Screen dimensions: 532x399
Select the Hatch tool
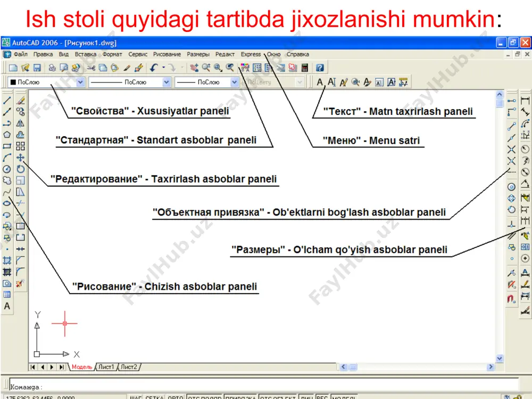coord(7,261)
